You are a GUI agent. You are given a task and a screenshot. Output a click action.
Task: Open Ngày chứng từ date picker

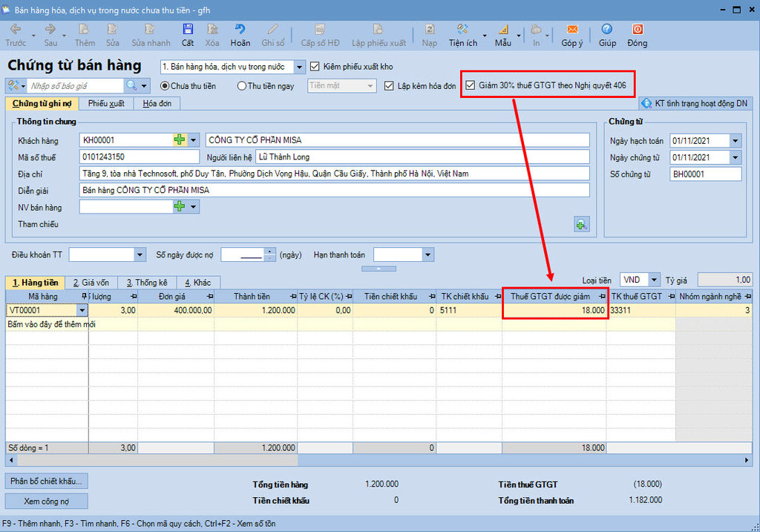click(736, 157)
